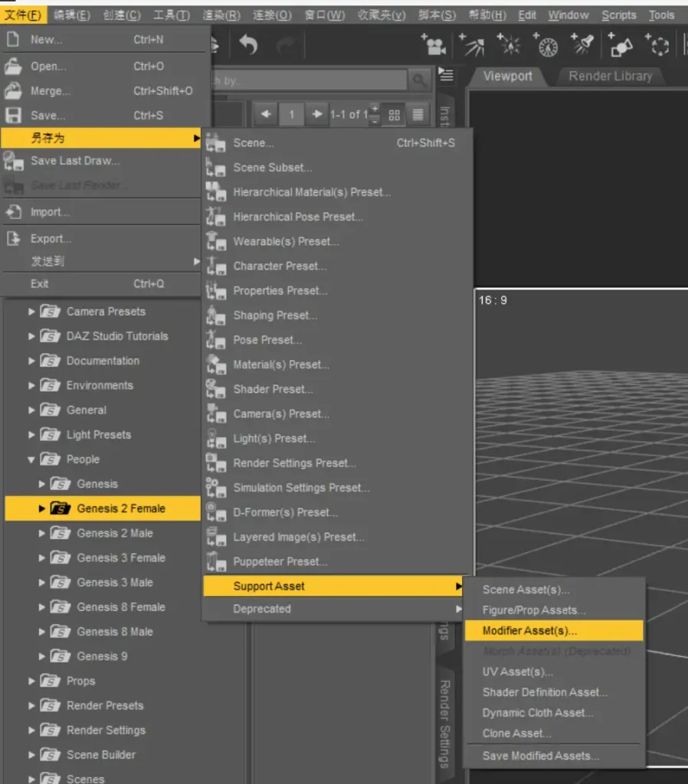The height and width of the screenshot is (784, 688).
Task: Click the Create New Primitive icon
Action: pyautogui.click(x=621, y=45)
